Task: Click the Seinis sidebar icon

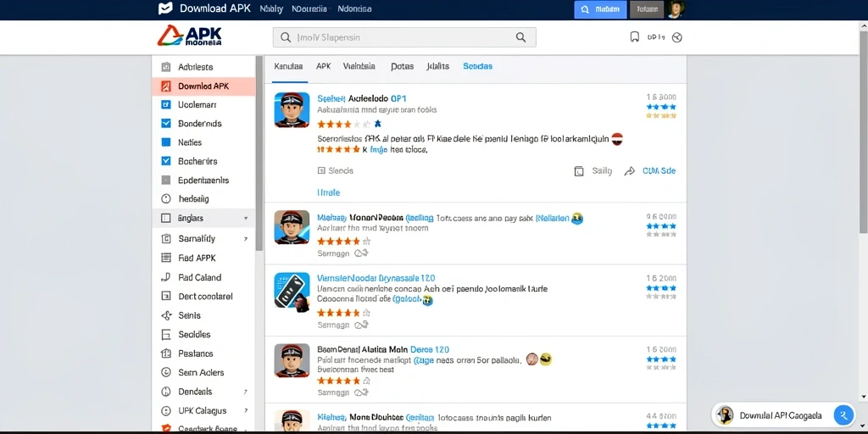Action: (166, 315)
